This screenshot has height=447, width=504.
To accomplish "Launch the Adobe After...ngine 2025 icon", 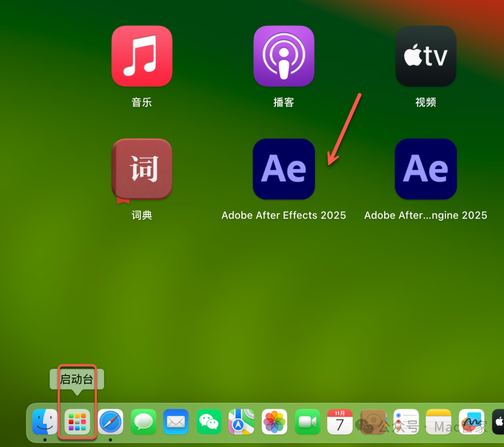I will [426, 169].
